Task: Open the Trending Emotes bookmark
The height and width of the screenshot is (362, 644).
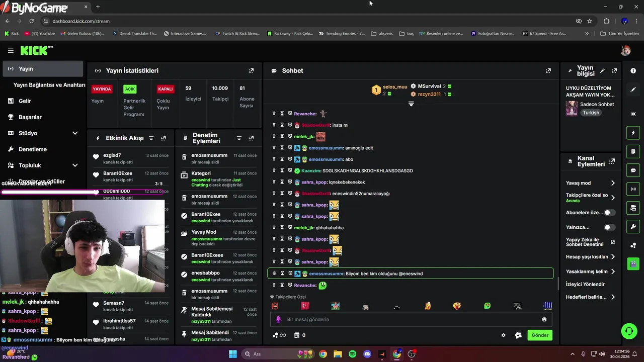Action: [342, 34]
